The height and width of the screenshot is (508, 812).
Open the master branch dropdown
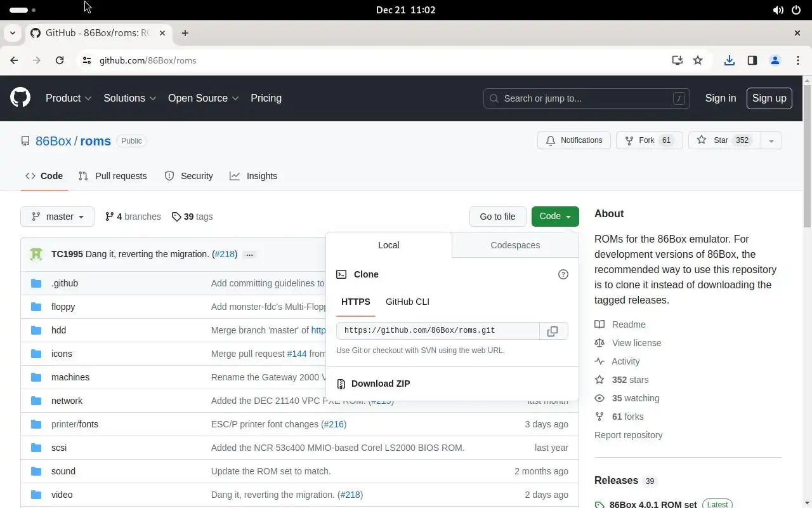57,217
